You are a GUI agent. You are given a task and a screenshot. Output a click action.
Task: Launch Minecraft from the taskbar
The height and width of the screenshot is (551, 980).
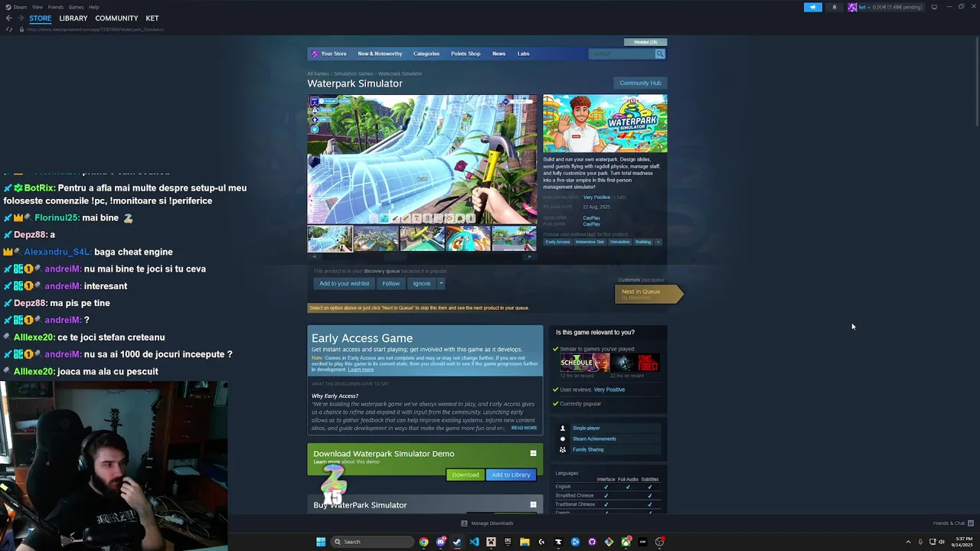[x=491, y=542]
